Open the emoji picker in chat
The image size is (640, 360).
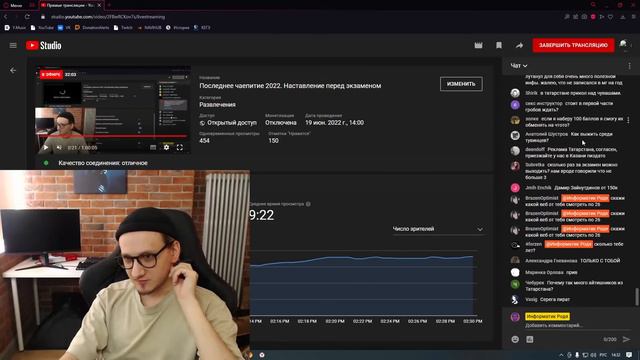(515, 339)
